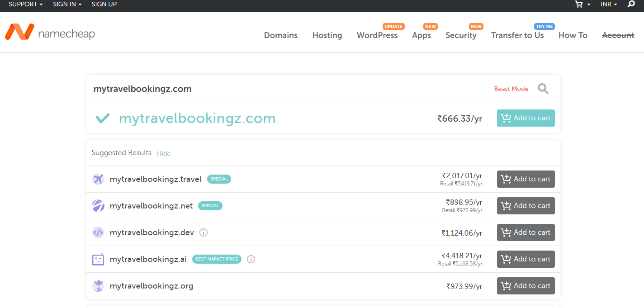Click the Suggested Results heading

[x=121, y=153]
